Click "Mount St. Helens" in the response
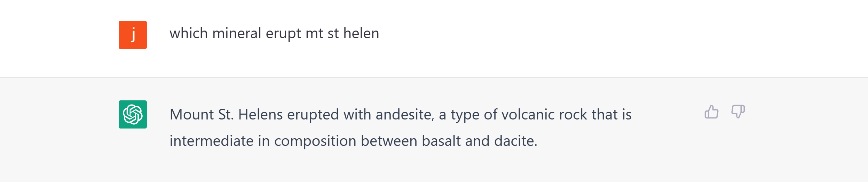Image resolution: width=868 pixels, height=182 pixels. 226,115
